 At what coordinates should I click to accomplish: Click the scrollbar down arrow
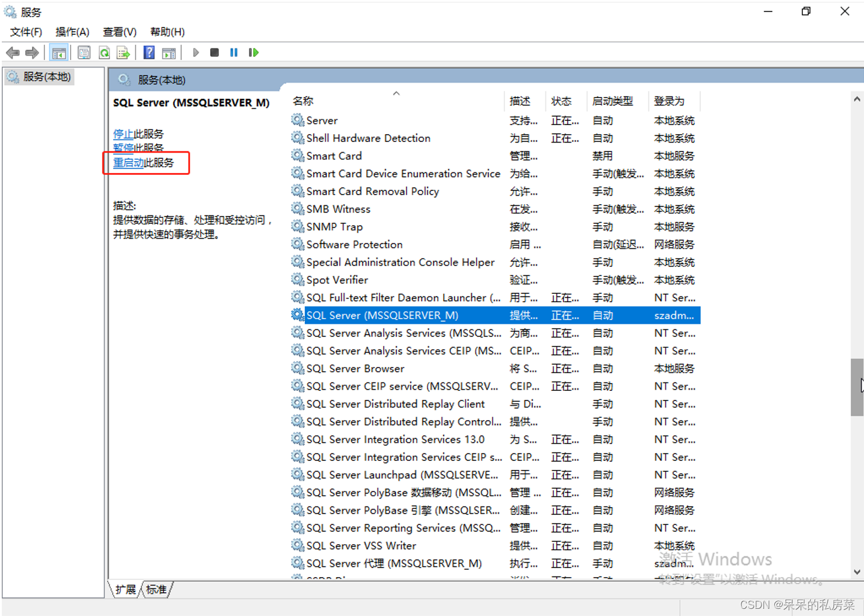(x=857, y=572)
